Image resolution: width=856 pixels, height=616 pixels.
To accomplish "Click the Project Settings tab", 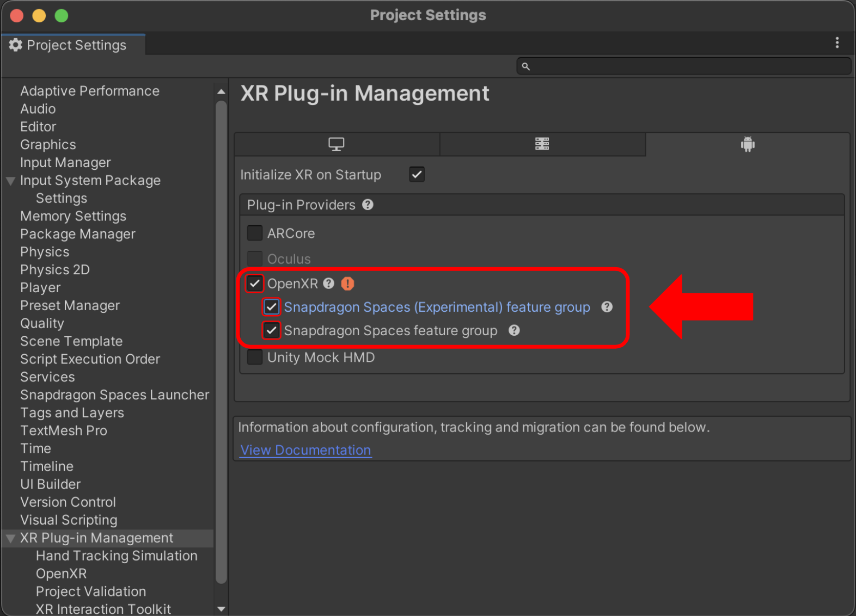I will tap(74, 45).
